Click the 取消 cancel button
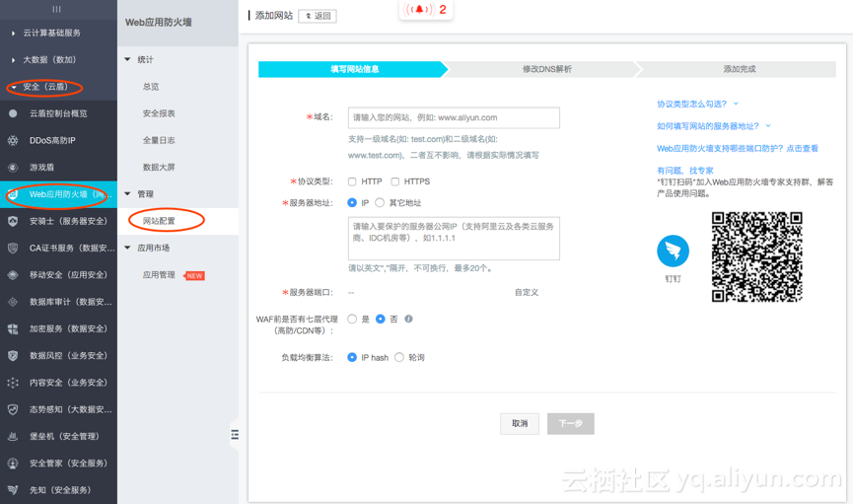 pyautogui.click(x=520, y=423)
